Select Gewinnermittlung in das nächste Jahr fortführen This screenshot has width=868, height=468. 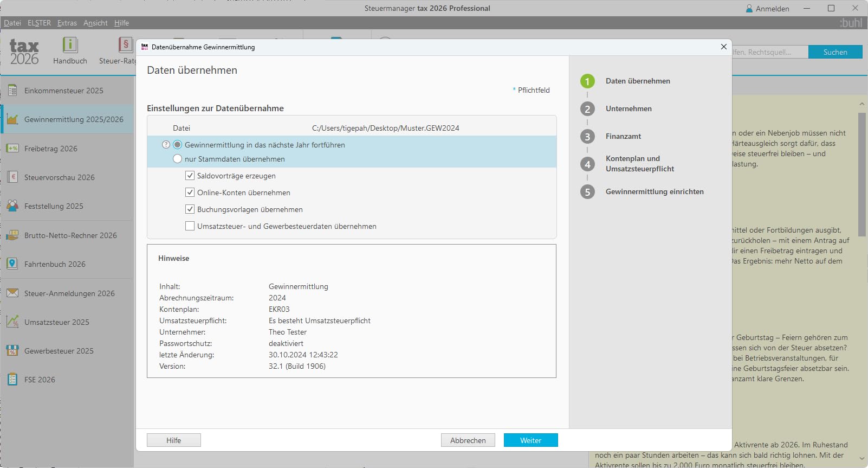(177, 145)
